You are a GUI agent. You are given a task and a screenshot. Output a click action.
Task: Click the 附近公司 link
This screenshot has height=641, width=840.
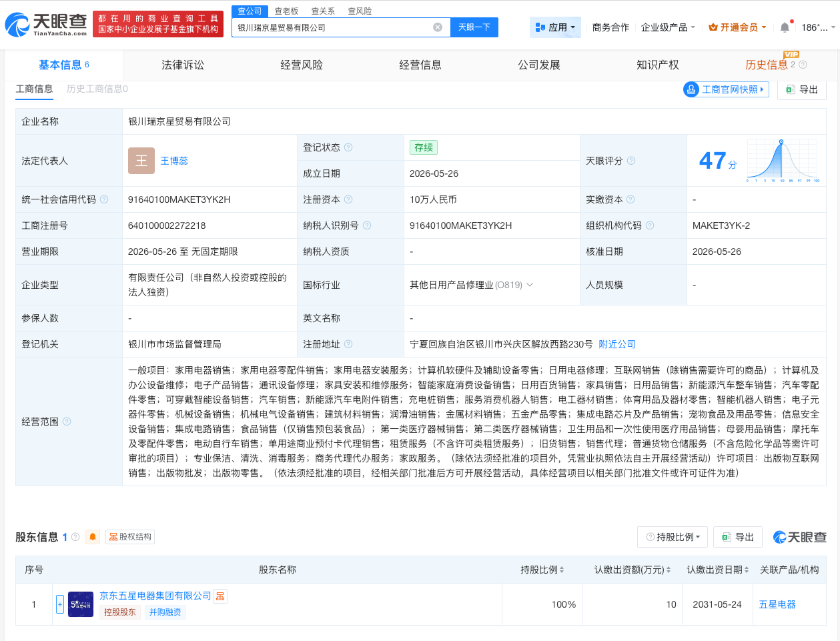[x=617, y=344]
